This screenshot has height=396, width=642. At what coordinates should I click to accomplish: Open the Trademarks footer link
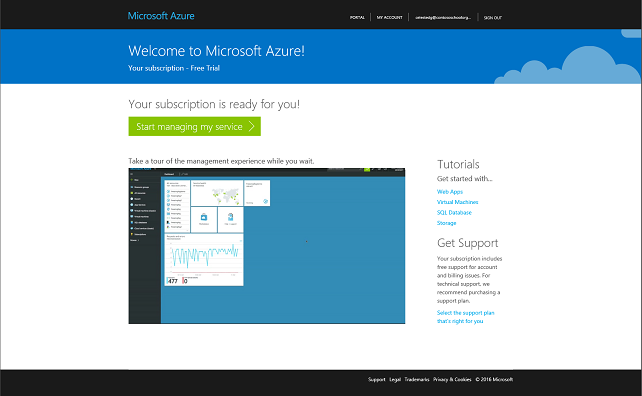point(417,380)
